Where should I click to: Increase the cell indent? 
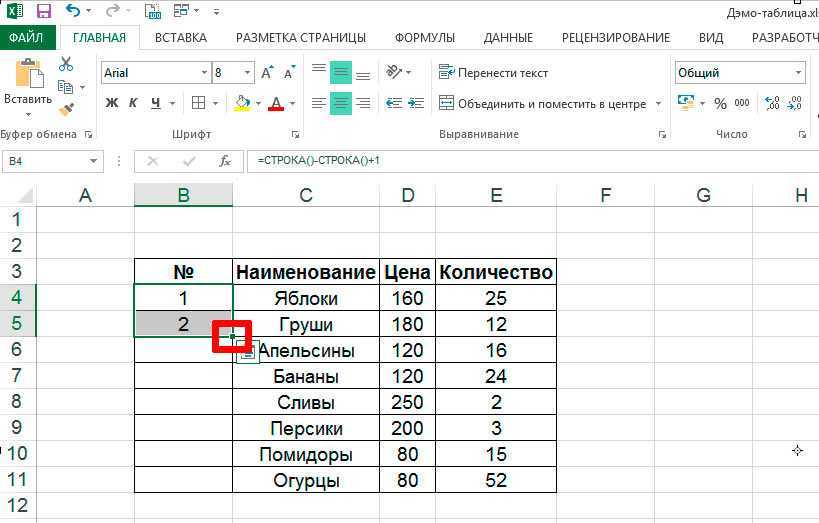tap(416, 103)
